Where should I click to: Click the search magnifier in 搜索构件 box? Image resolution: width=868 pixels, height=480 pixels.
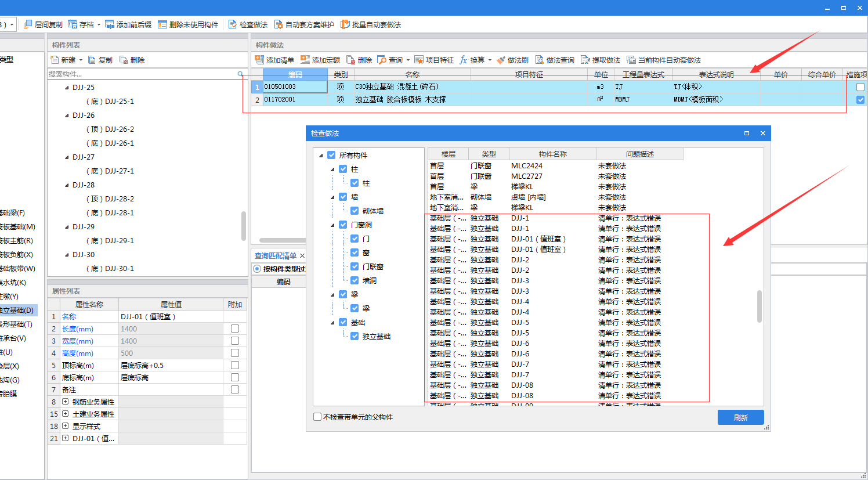[x=240, y=74]
